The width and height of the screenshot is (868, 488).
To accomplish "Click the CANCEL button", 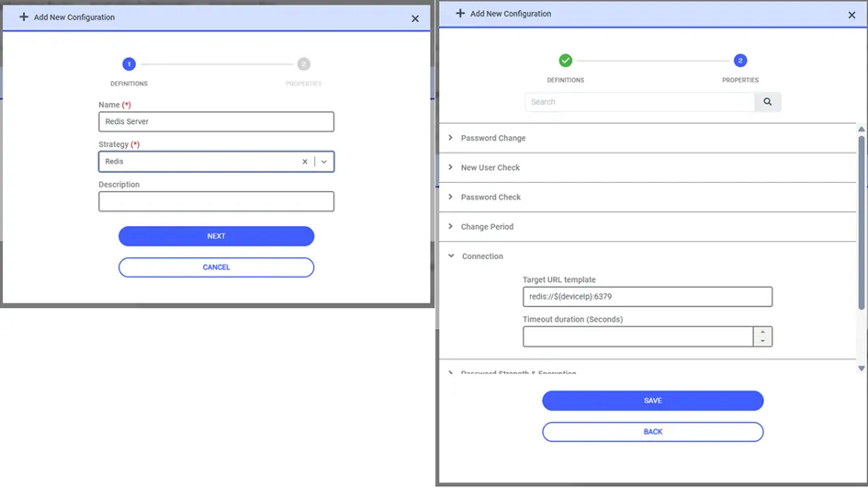I will click(217, 267).
